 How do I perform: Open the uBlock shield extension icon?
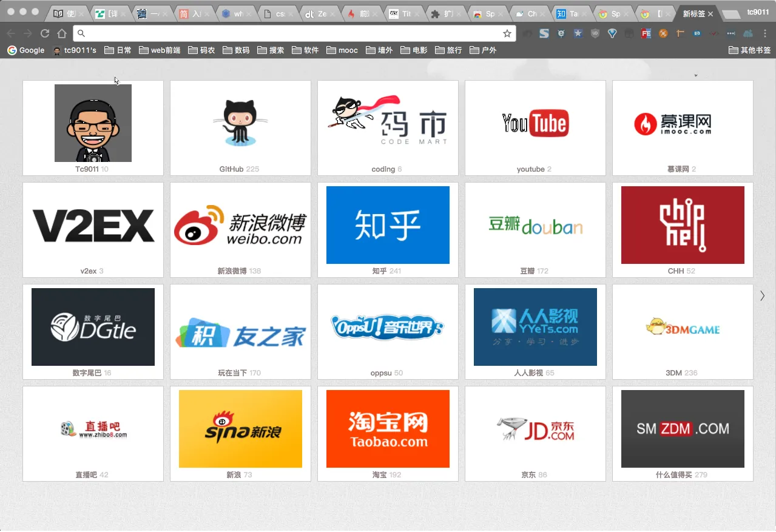pos(595,33)
